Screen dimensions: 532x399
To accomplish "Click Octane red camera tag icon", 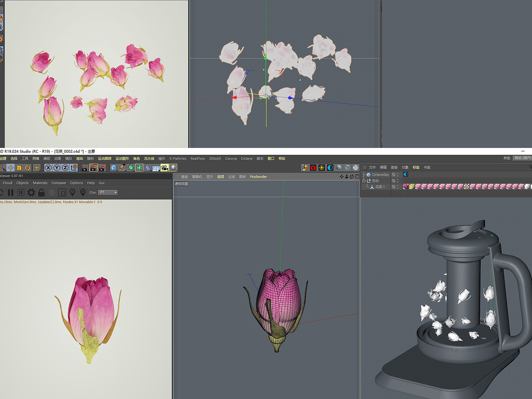I will tap(313, 168).
